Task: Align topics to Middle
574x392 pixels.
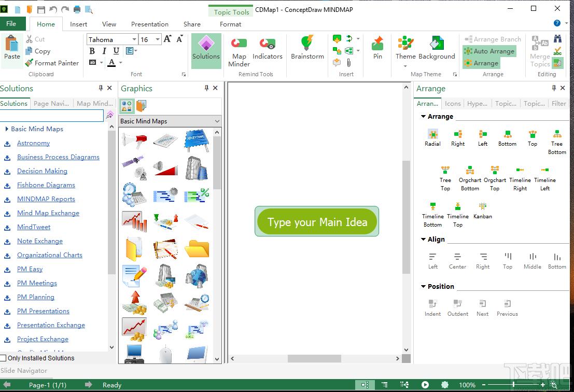Action: 533,261
